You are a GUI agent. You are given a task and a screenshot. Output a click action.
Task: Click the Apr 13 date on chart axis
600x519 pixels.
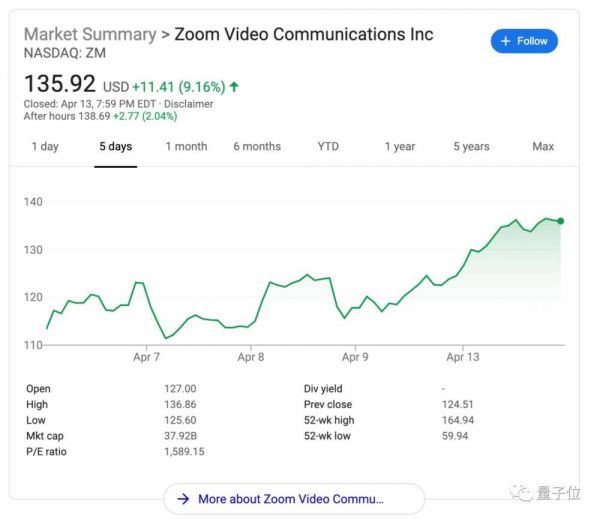[x=463, y=357]
